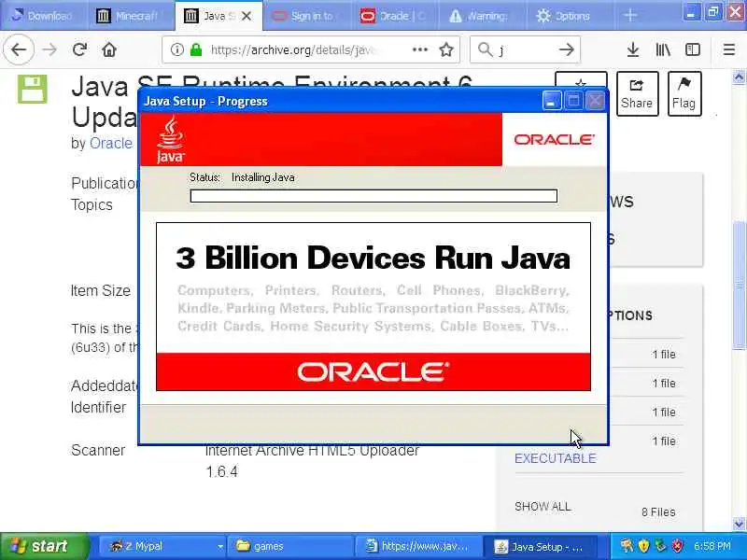Open a new tab with the plus icon
The width and height of the screenshot is (747, 560).
(629, 15)
